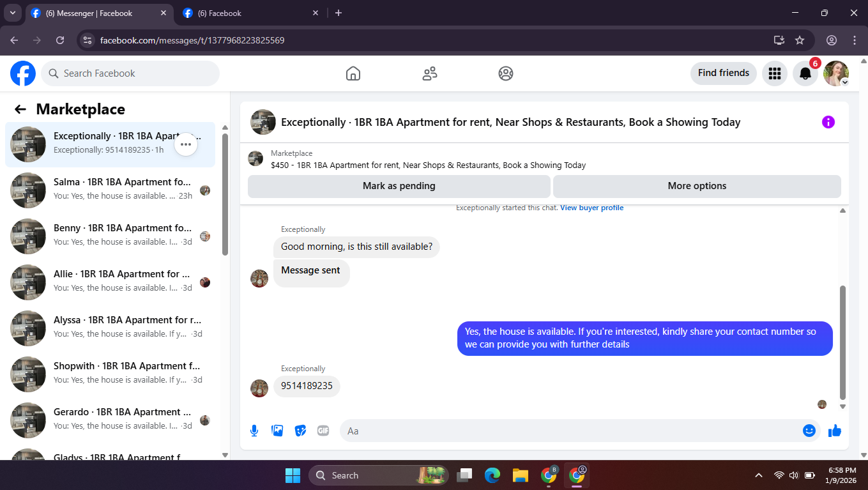This screenshot has height=490, width=868.
Task: Open Microsoft Edge from the taskbar
Action: [x=492, y=475]
